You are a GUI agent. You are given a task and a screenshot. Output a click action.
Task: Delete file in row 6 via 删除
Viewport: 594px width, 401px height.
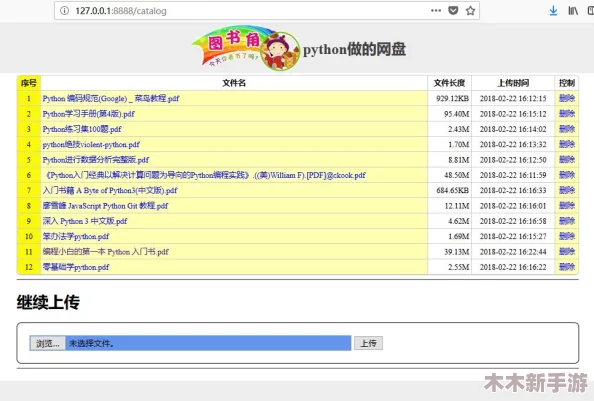[567, 175]
